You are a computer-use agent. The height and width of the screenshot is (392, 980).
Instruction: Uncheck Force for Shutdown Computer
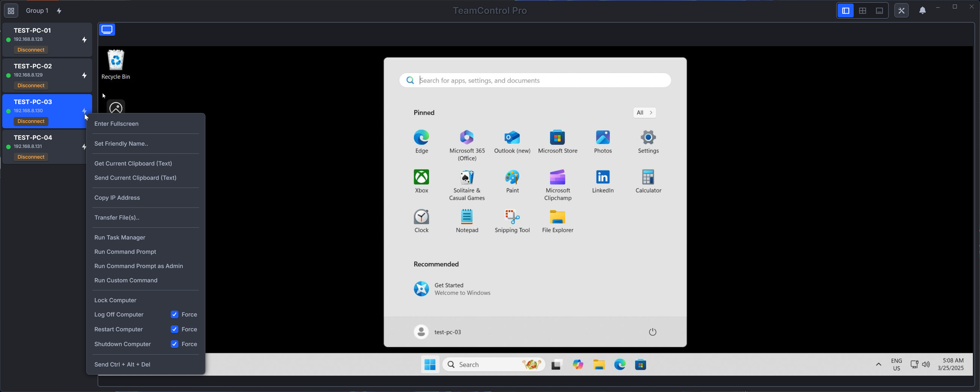coord(175,344)
